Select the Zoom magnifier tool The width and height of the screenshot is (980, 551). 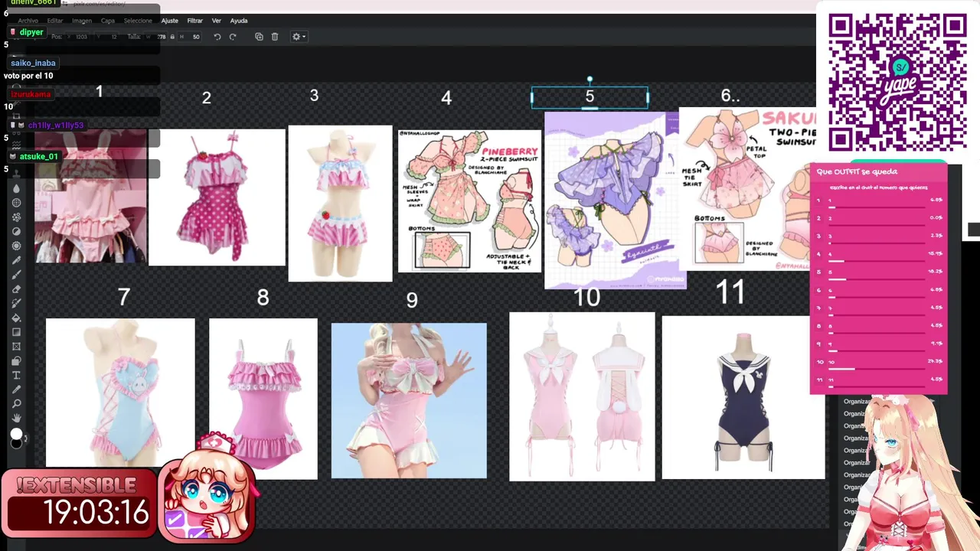(x=16, y=404)
